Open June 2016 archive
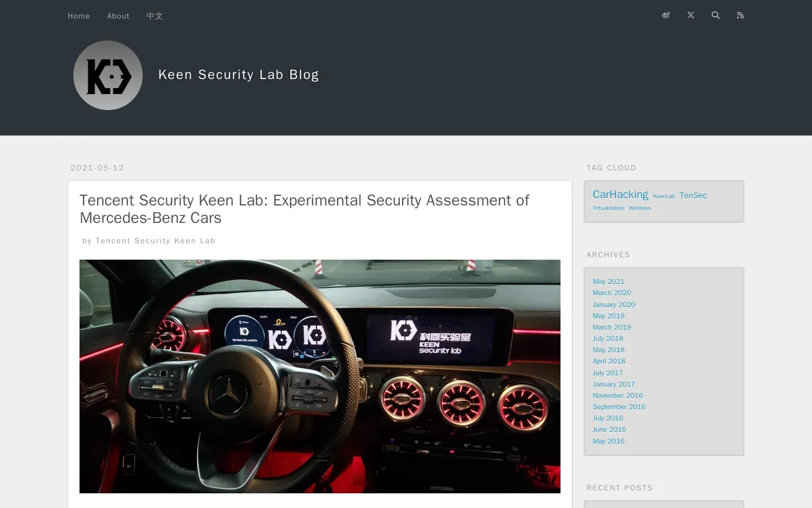The height and width of the screenshot is (508, 812). [610, 430]
